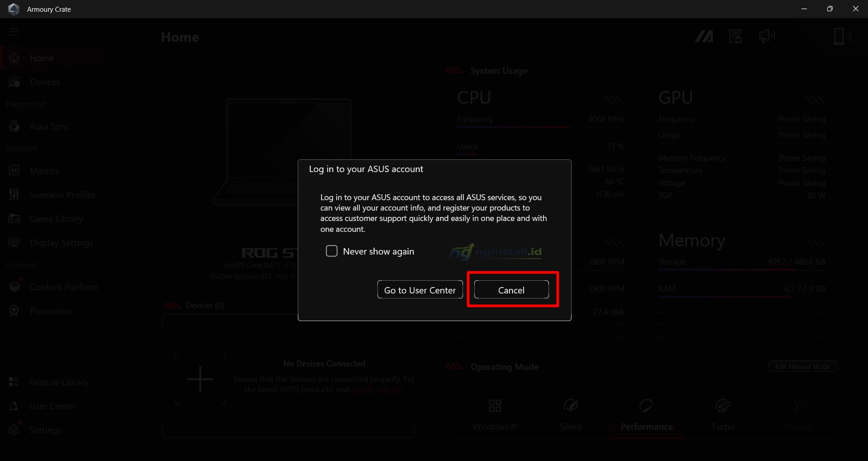Open Aura Sync lighting icon
Screen dimensions: 868x461
(14, 126)
